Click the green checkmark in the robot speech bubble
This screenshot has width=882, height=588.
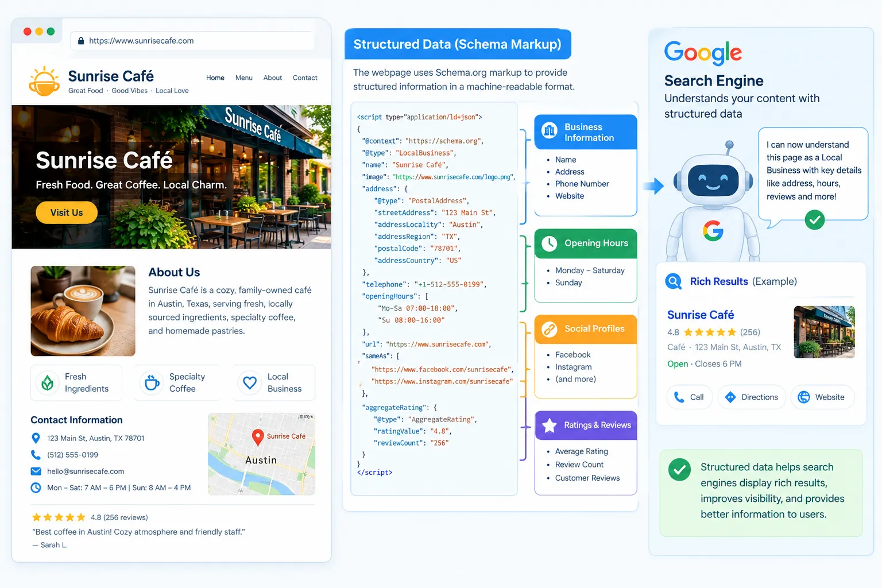pos(814,219)
